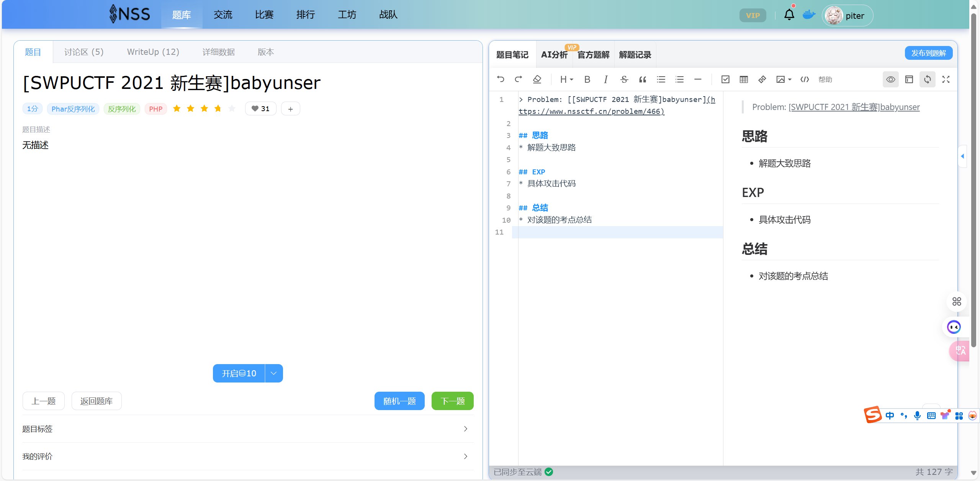This screenshot has width=980, height=481.
Task: Click the insert link icon
Action: coord(762,79)
